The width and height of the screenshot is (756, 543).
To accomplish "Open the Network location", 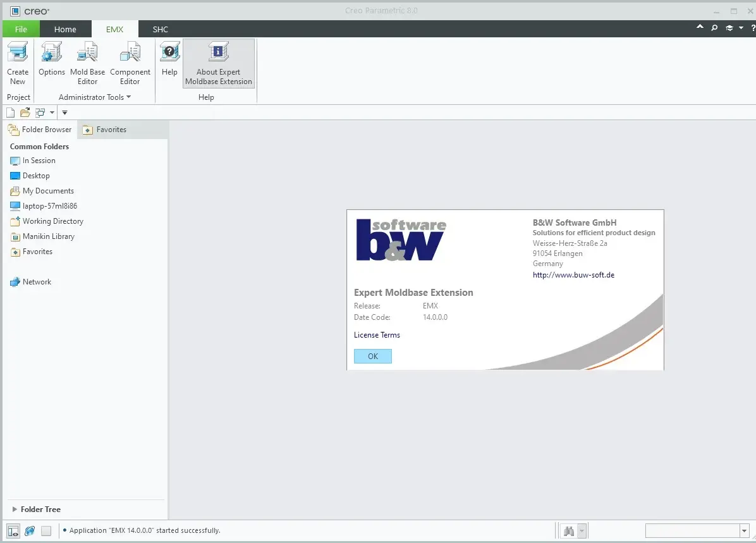I will (x=31, y=282).
